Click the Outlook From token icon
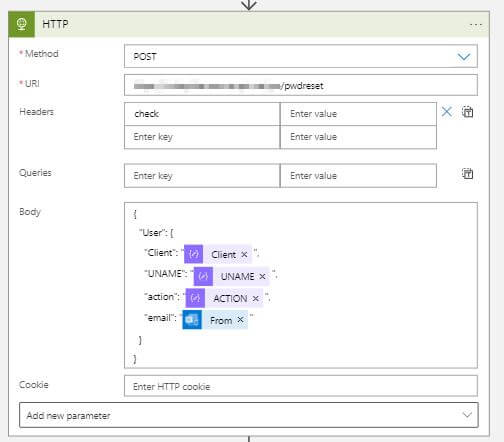Viewport: 504px width, 442px height. tap(192, 320)
